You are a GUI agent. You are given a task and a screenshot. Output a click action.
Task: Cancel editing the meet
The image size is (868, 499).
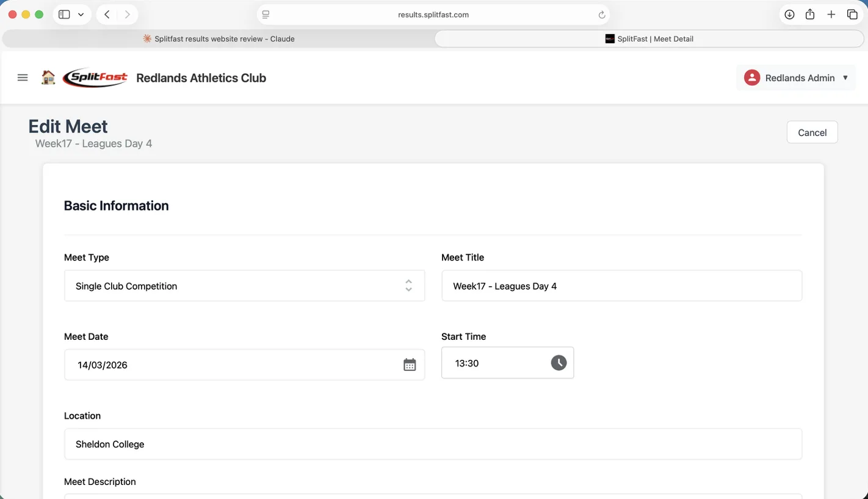pyautogui.click(x=812, y=132)
